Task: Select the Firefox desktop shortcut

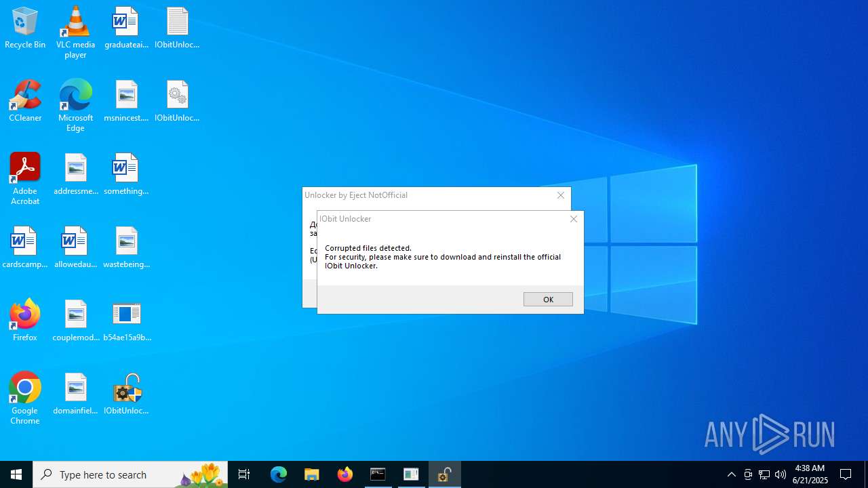Action: 25,321
